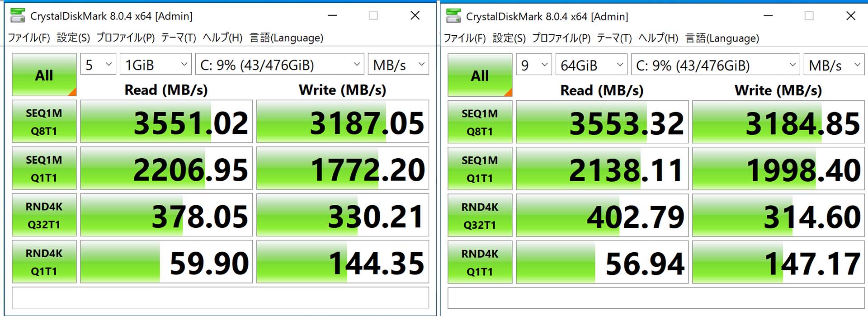
Task: Click the 144.35 write result
Action: coord(343,261)
